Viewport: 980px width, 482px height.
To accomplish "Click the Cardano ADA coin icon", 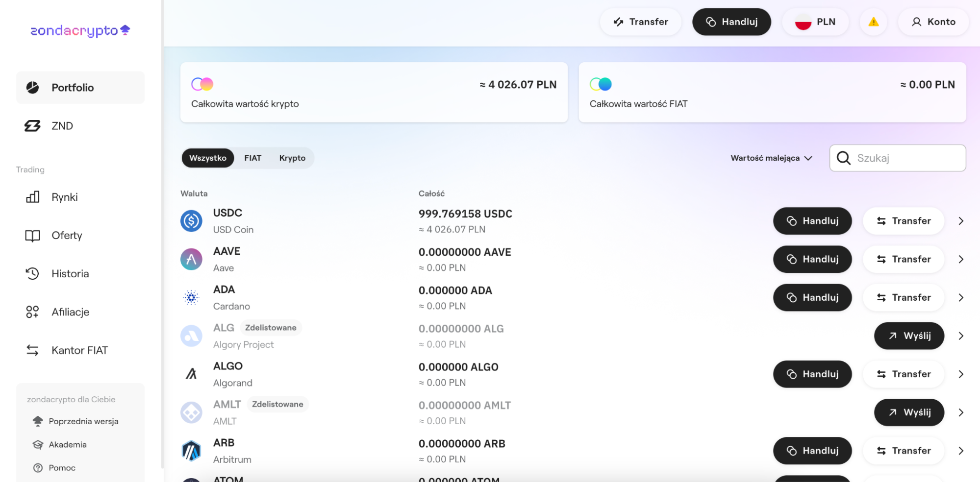I will [x=191, y=297].
